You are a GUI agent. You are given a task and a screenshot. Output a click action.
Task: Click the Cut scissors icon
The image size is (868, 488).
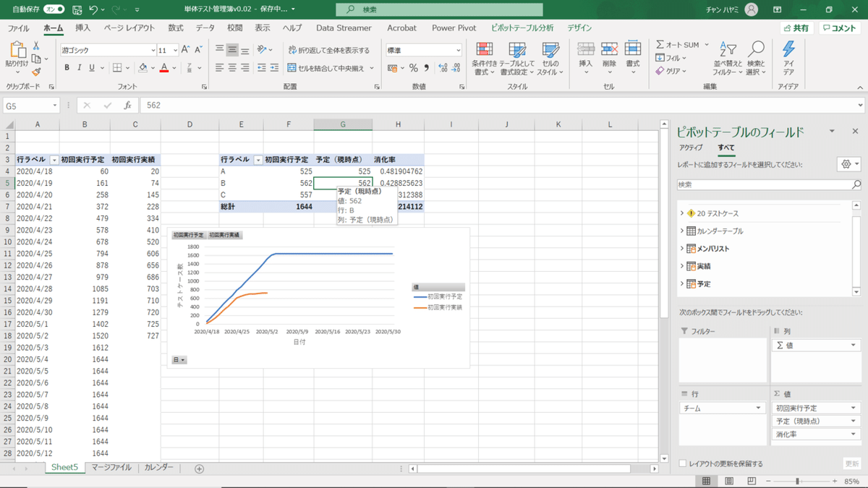36,46
